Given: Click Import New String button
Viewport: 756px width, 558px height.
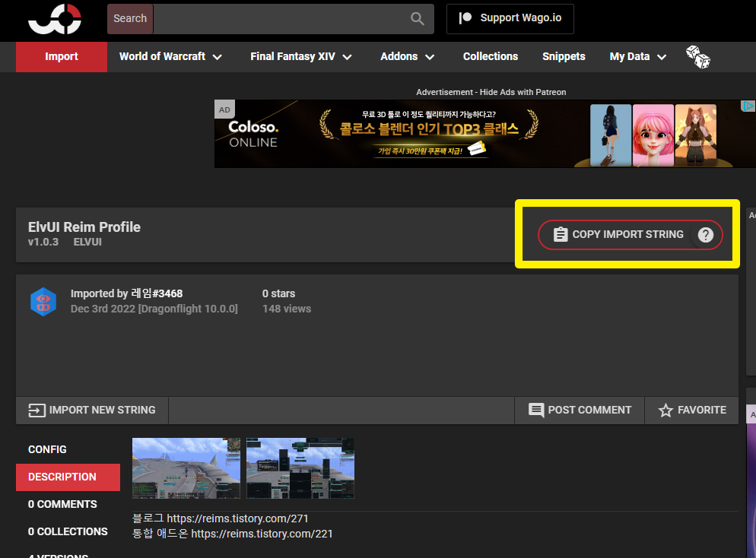Looking at the screenshot, I should tap(92, 410).
